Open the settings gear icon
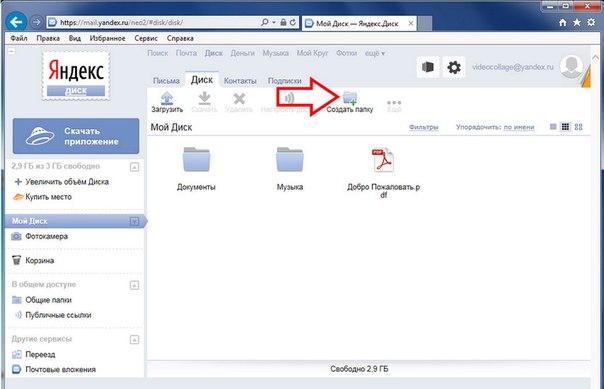The image size is (604, 389). [454, 67]
